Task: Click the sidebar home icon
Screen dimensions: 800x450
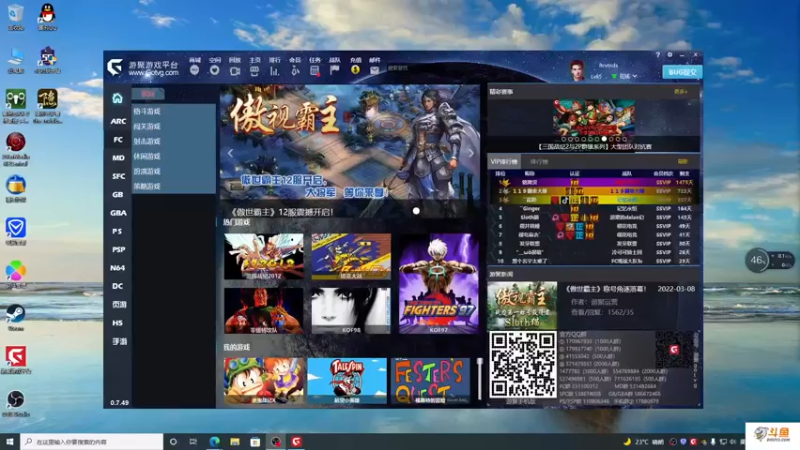Action: [x=117, y=98]
